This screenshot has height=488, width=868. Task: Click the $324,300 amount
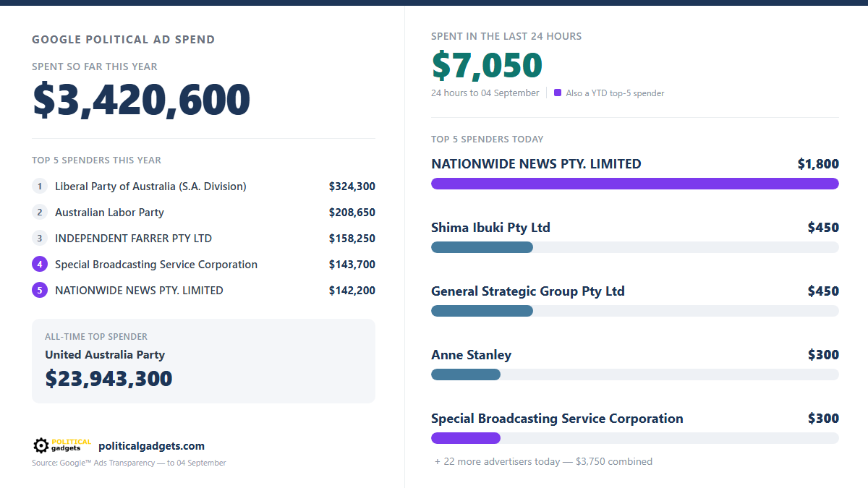click(352, 187)
